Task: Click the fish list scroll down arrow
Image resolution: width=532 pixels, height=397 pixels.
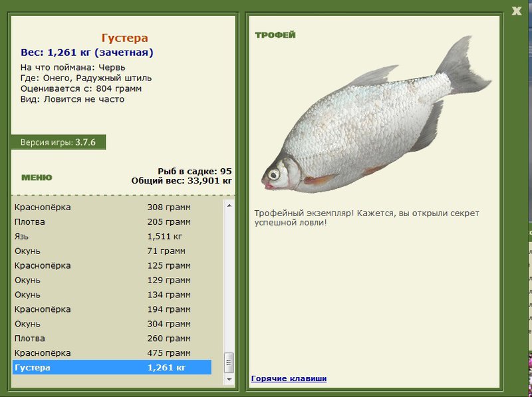Action: (x=229, y=379)
